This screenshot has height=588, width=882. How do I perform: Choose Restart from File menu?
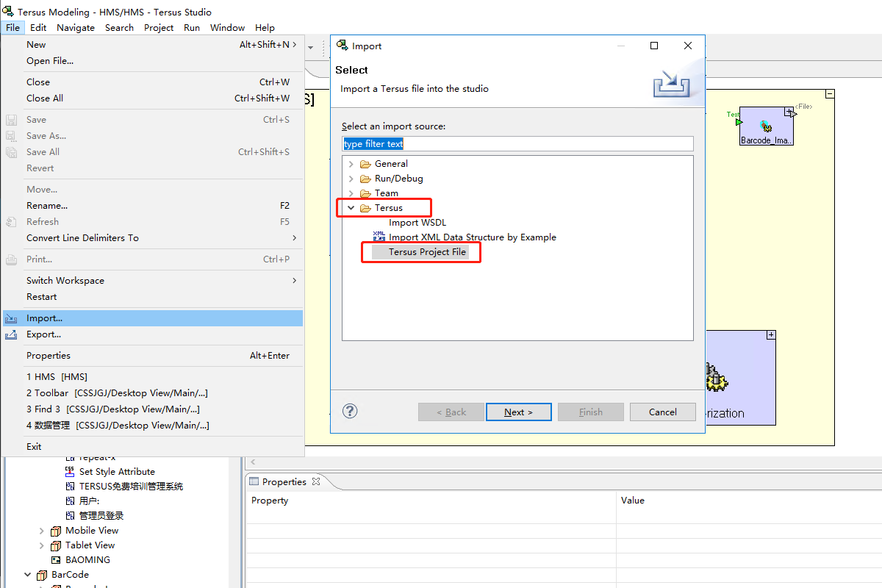[153, 297]
